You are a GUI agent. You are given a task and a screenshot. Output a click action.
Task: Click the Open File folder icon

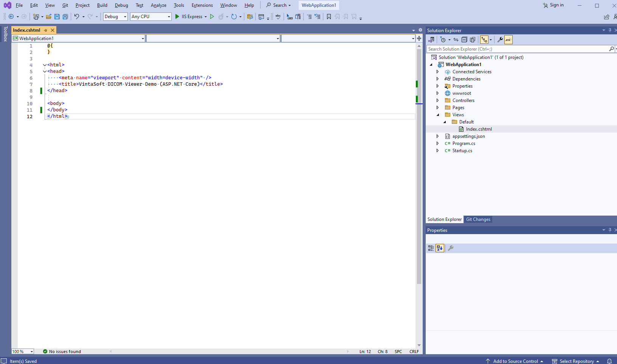click(x=49, y=17)
